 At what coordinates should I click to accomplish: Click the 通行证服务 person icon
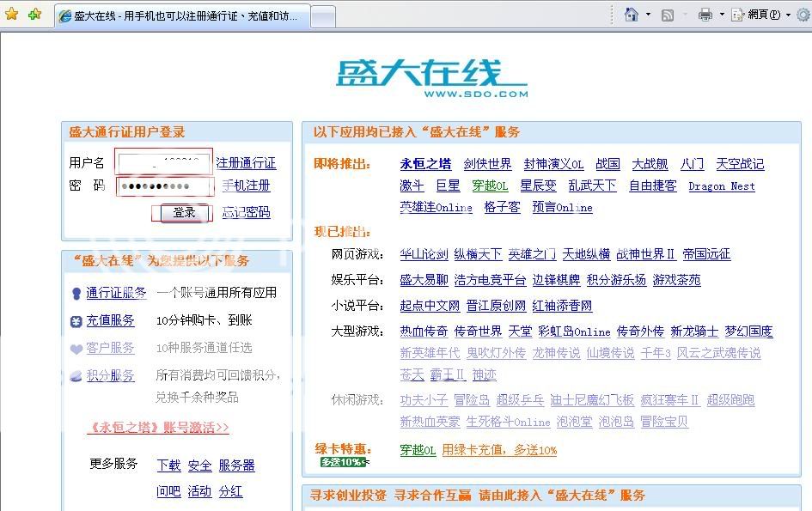click(76, 294)
